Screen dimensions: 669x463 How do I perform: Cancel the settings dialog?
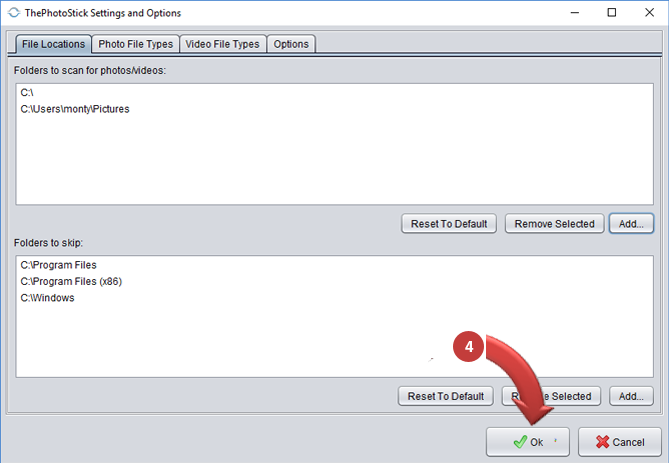point(620,442)
